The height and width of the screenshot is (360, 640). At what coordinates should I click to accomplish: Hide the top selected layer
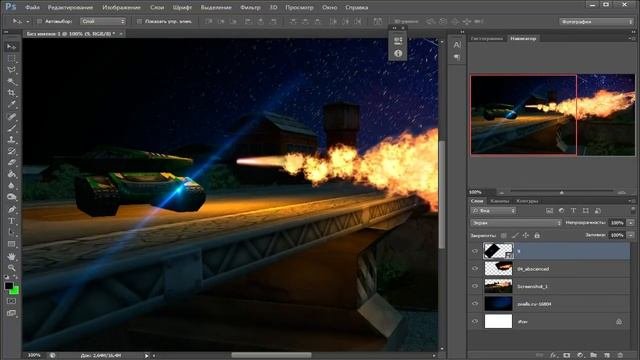tap(475, 251)
